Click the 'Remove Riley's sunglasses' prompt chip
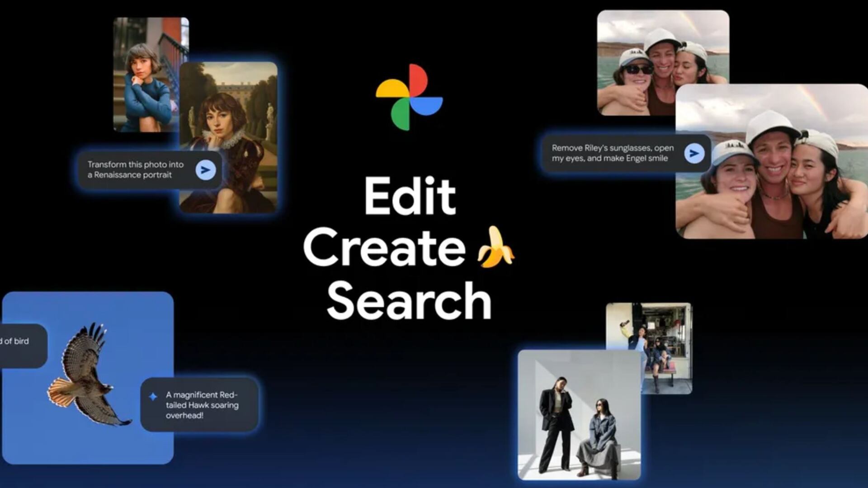The image size is (868, 488). (613, 153)
